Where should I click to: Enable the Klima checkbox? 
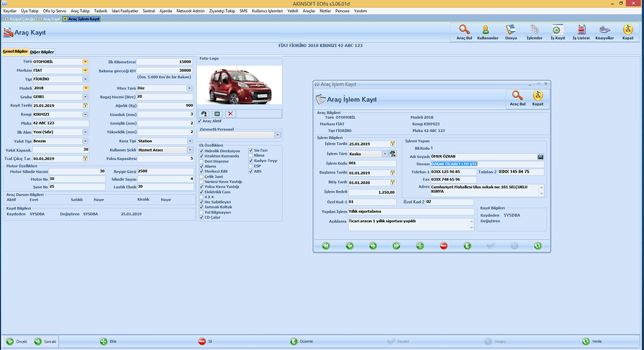251,155
